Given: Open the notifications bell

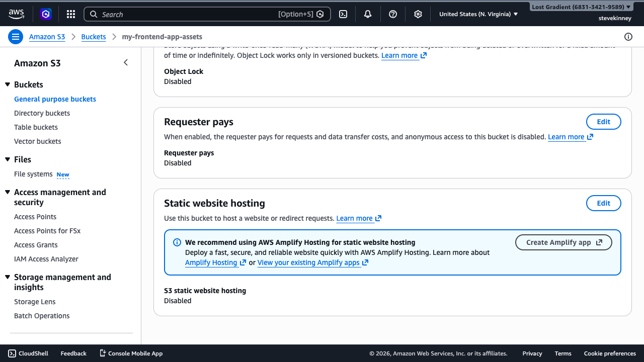Looking at the screenshot, I should [x=368, y=14].
